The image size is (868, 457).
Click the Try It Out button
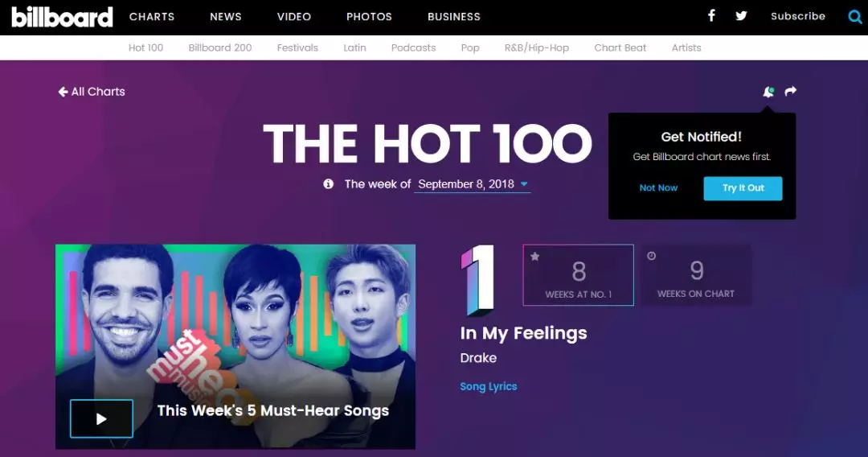click(743, 188)
